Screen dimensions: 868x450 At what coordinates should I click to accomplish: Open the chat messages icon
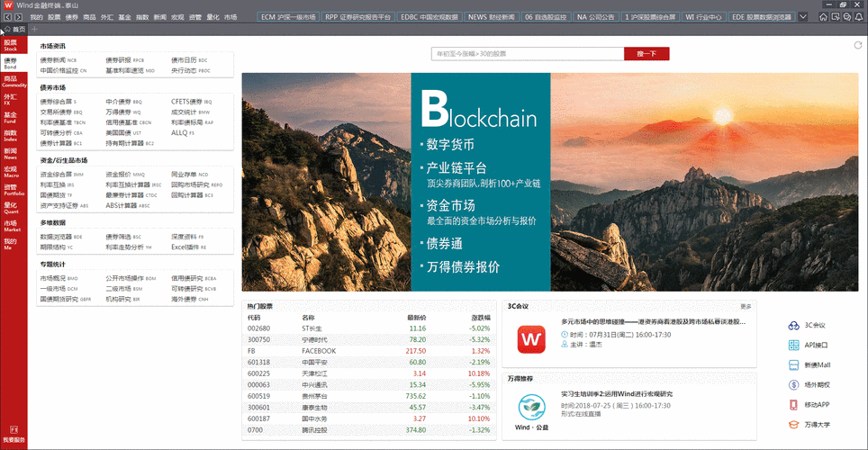pos(847,17)
